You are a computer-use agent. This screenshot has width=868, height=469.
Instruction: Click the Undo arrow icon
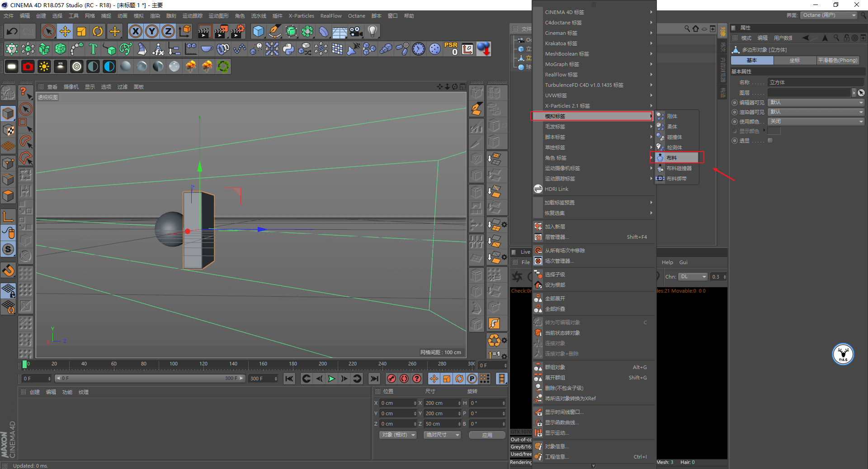(12, 31)
